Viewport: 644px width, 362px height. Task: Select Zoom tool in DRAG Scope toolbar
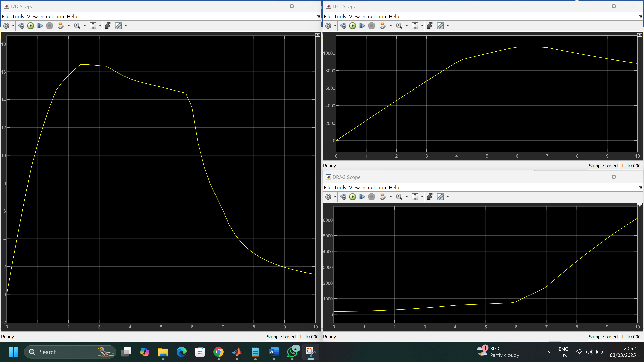coord(399,197)
